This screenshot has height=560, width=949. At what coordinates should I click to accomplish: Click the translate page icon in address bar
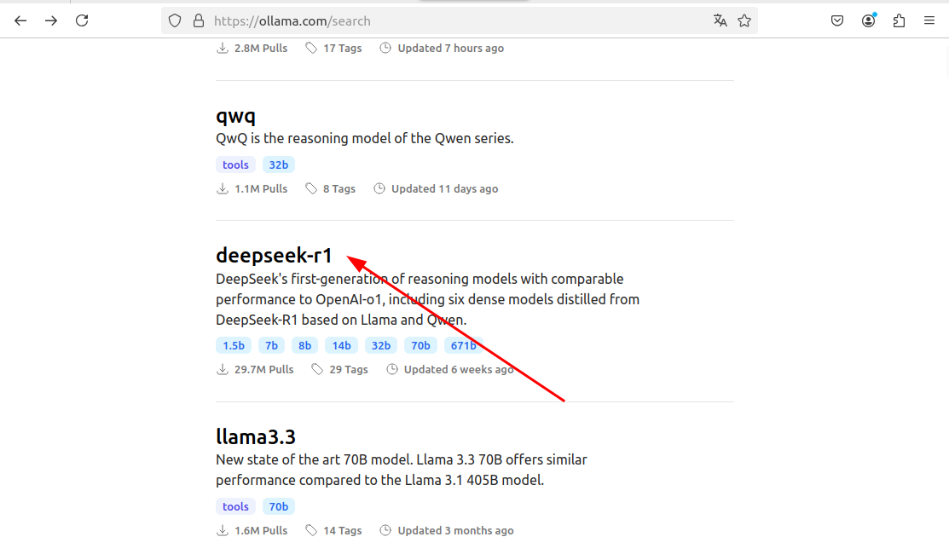pyautogui.click(x=720, y=20)
